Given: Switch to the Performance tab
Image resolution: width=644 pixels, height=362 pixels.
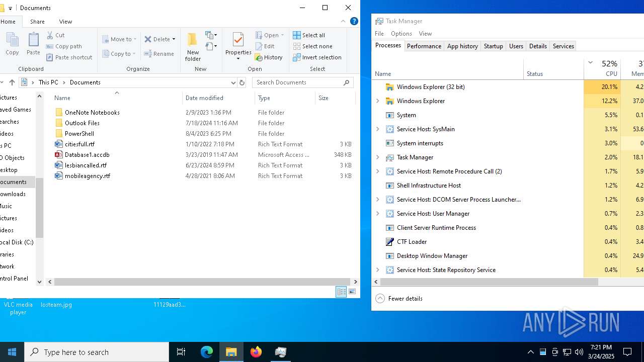Looking at the screenshot, I should point(424,46).
